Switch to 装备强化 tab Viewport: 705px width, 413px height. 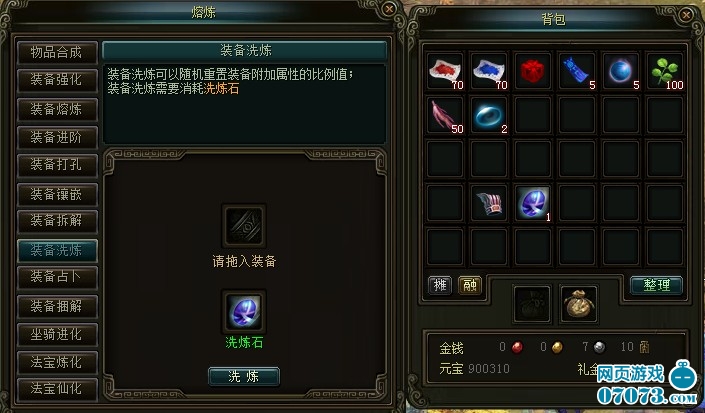tap(57, 80)
